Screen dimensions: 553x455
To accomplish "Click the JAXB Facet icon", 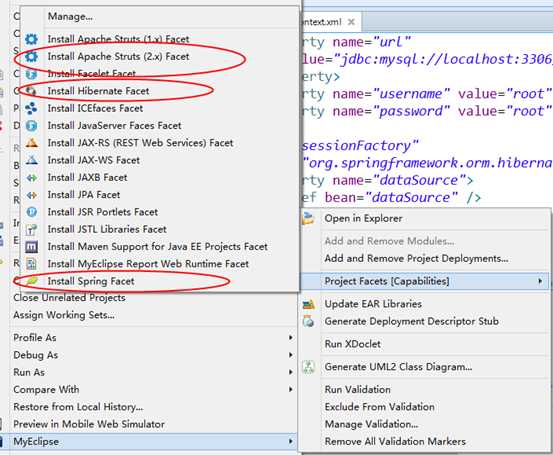I will click(x=31, y=177).
